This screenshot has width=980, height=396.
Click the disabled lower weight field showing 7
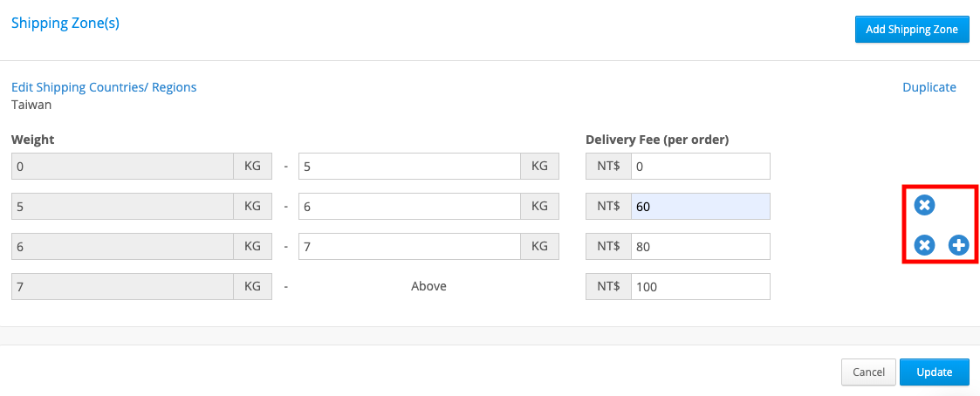[x=122, y=286]
